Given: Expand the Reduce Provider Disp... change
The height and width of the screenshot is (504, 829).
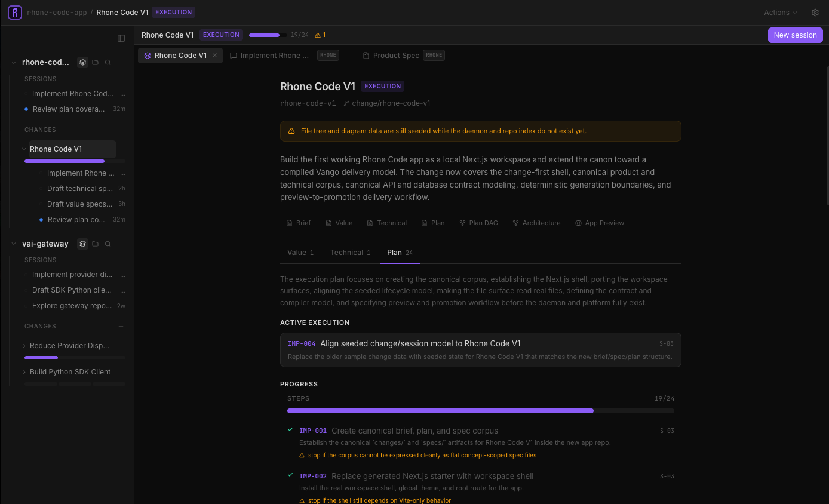Looking at the screenshot, I should click(x=24, y=346).
